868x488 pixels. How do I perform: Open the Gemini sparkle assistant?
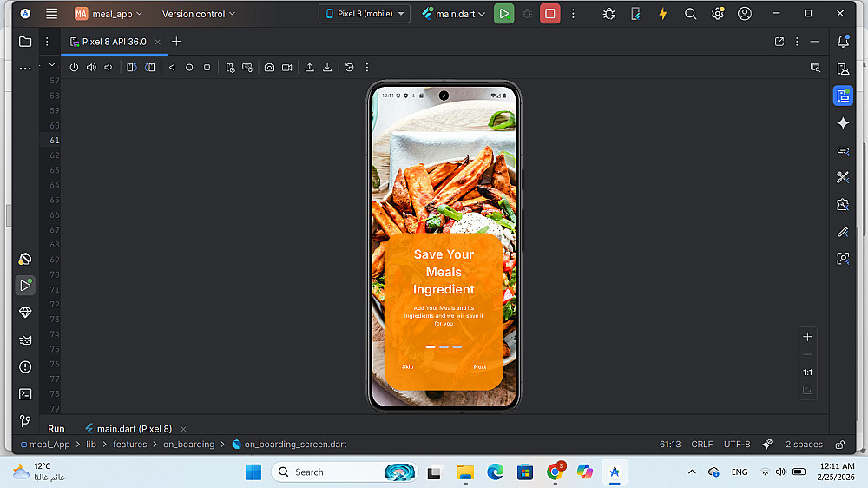tap(843, 123)
